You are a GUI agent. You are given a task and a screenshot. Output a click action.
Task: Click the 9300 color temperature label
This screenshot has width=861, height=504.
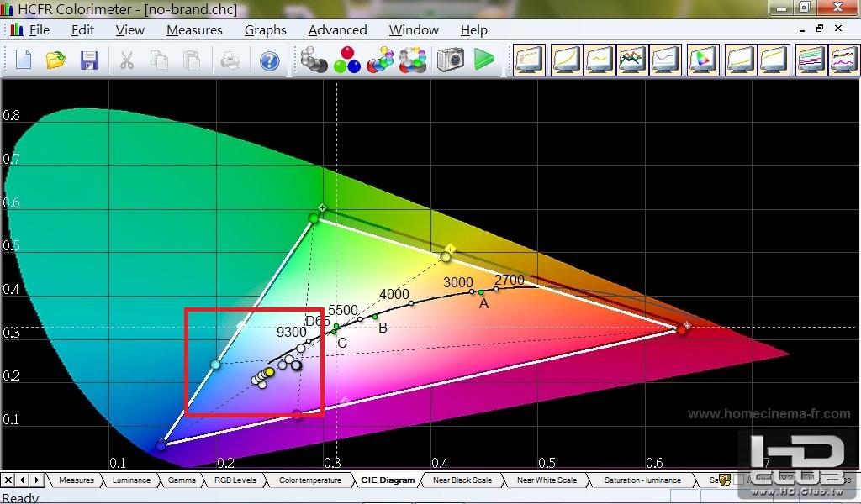[291, 333]
